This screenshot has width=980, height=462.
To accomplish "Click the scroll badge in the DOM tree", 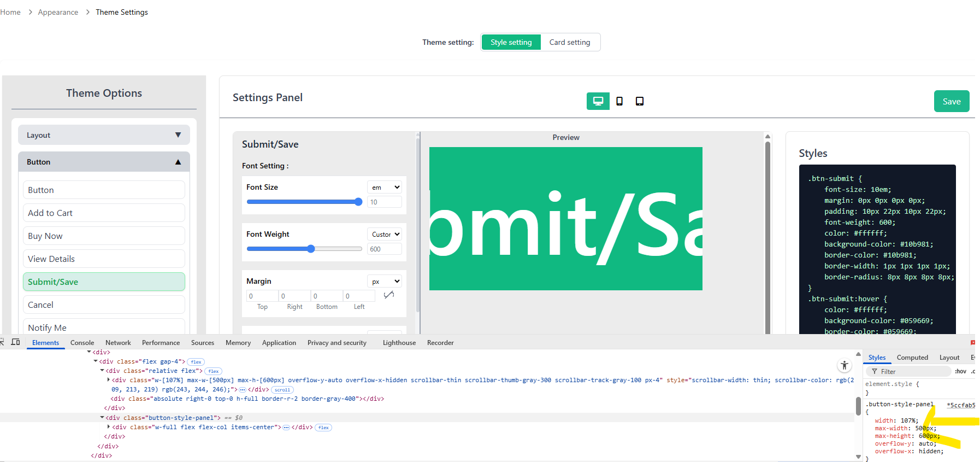I will (x=282, y=390).
